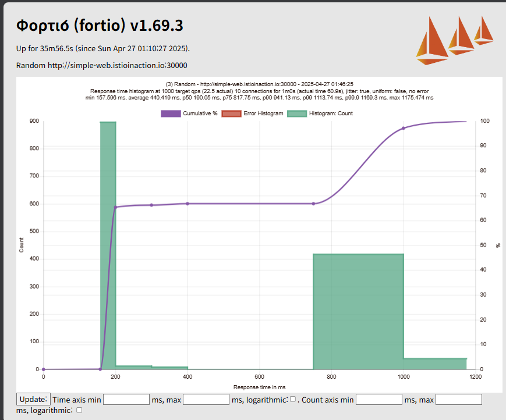Click the Cumulative % legend label

[x=200, y=113]
